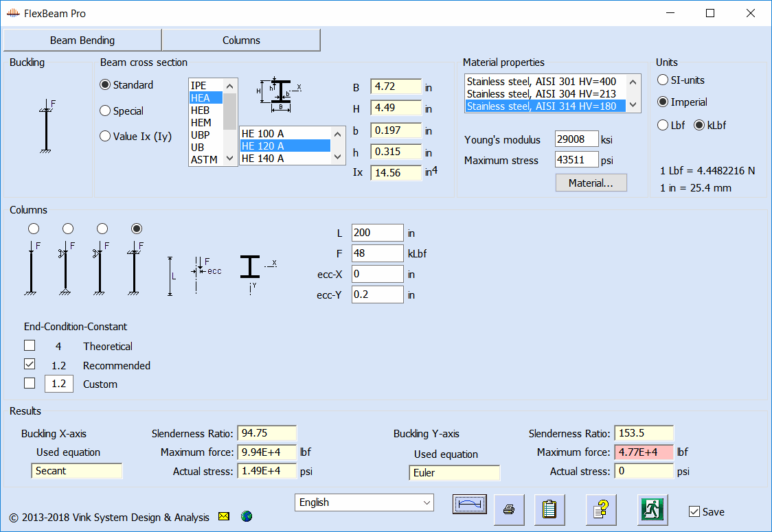
Task: Click the column length L input field
Action: 378,233
